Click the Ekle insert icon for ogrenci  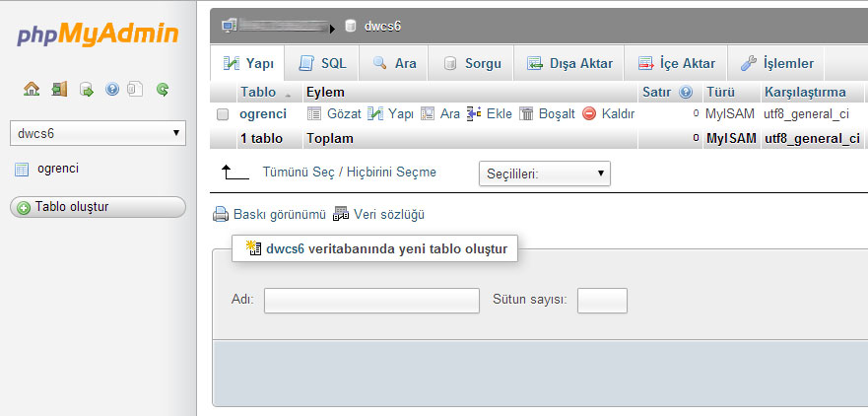tap(474, 114)
